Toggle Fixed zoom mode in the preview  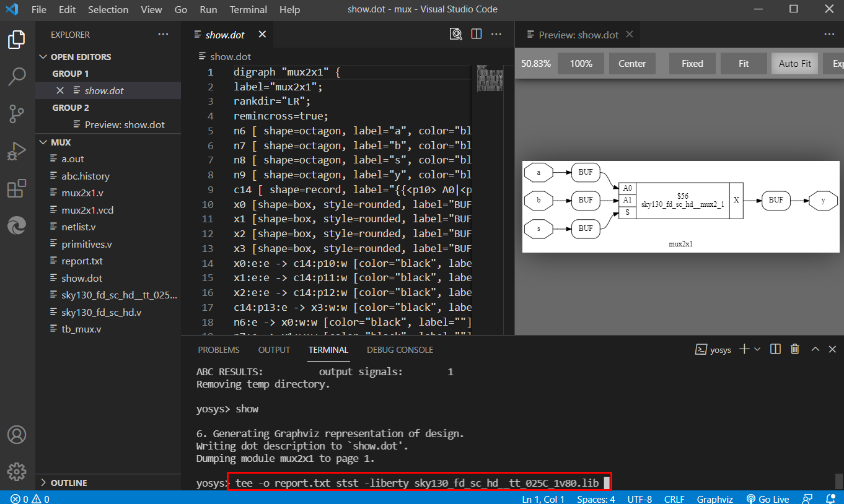[692, 63]
